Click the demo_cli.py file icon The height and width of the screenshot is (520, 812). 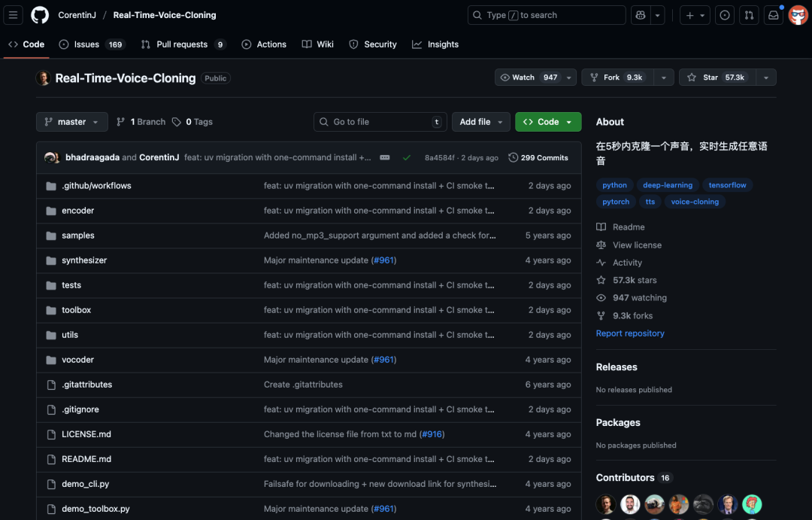pyautogui.click(x=51, y=484)
